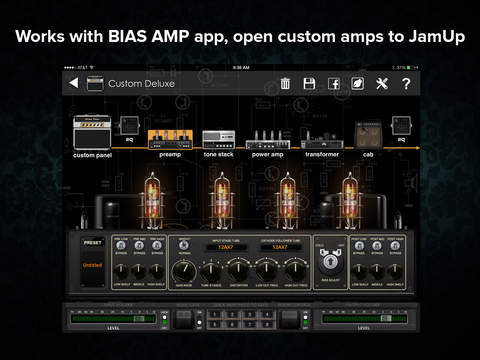Click the Bias Adjust key knob
The height and width of the screenshot is (360, 480).
coord(330,261)
